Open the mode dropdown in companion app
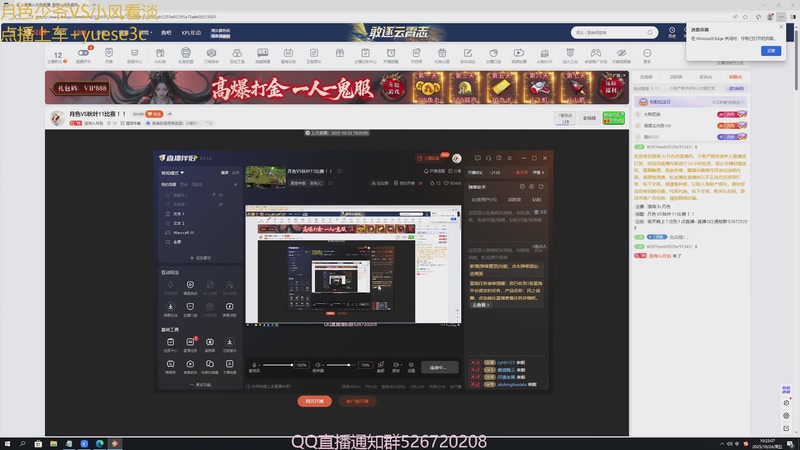The image size is (800, 450). (172, 173)
